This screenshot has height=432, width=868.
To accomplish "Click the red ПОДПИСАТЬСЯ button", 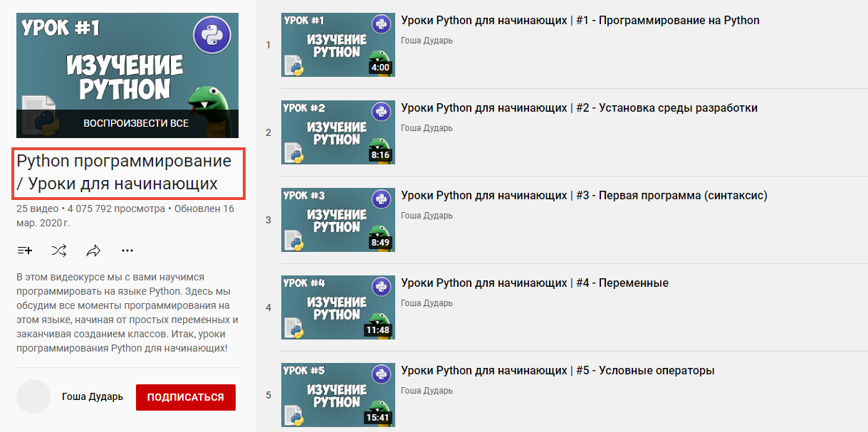I will pos(185,397).
